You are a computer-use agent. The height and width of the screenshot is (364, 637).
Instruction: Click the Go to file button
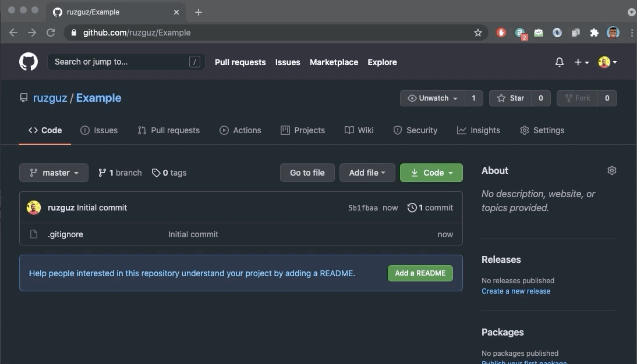307,173
